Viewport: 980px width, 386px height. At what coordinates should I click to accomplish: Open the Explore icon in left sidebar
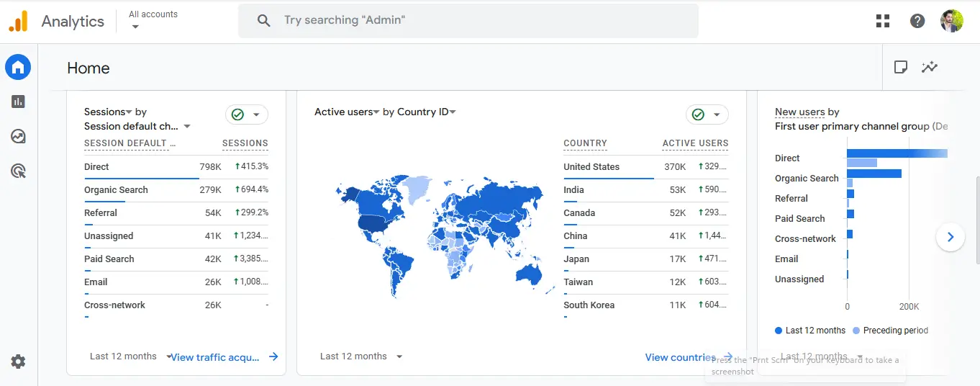[x=18, y=136]
